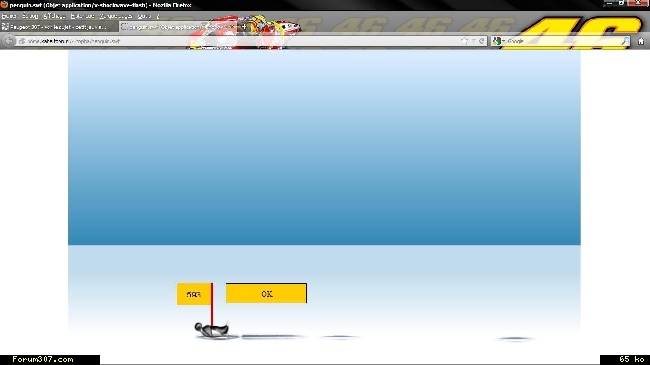Click the yellow OK button
The height and width of the screenshot is (365, 650).
coord(267,294)
